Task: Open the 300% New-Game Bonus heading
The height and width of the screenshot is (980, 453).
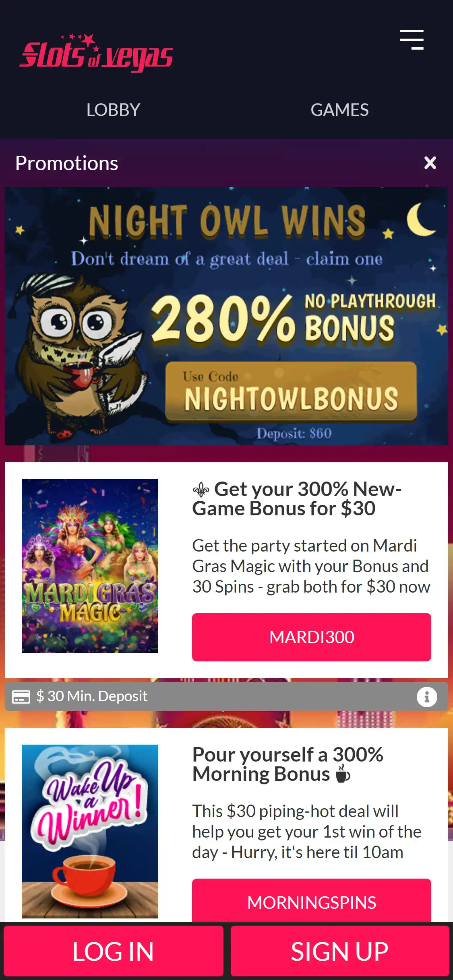Action: coord(297,499)
